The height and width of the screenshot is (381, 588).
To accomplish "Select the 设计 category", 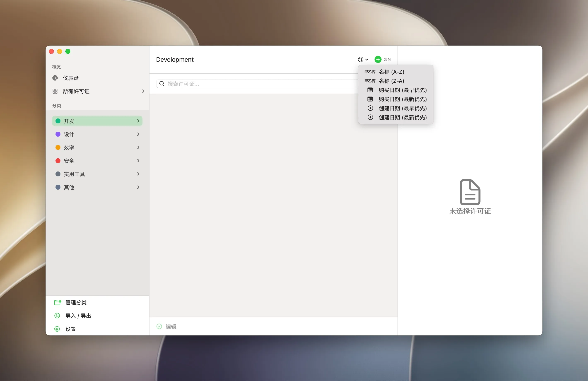I will pos(97,134).
